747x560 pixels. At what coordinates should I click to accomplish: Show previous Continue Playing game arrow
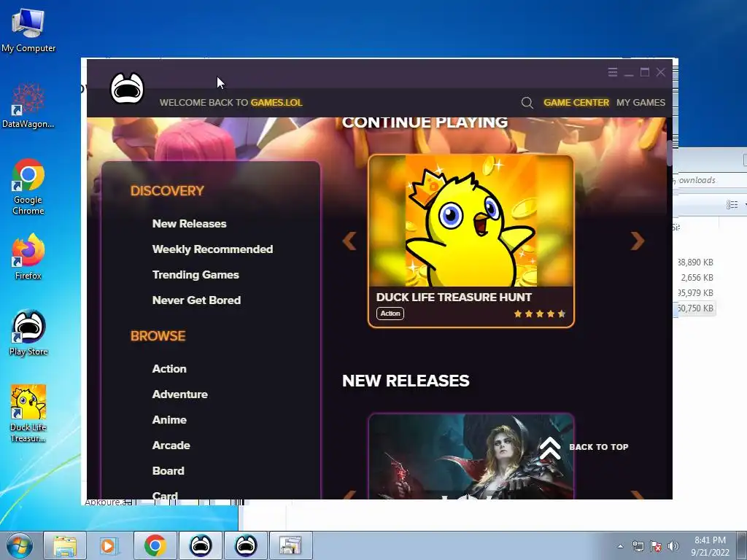[x=349, y=241]
